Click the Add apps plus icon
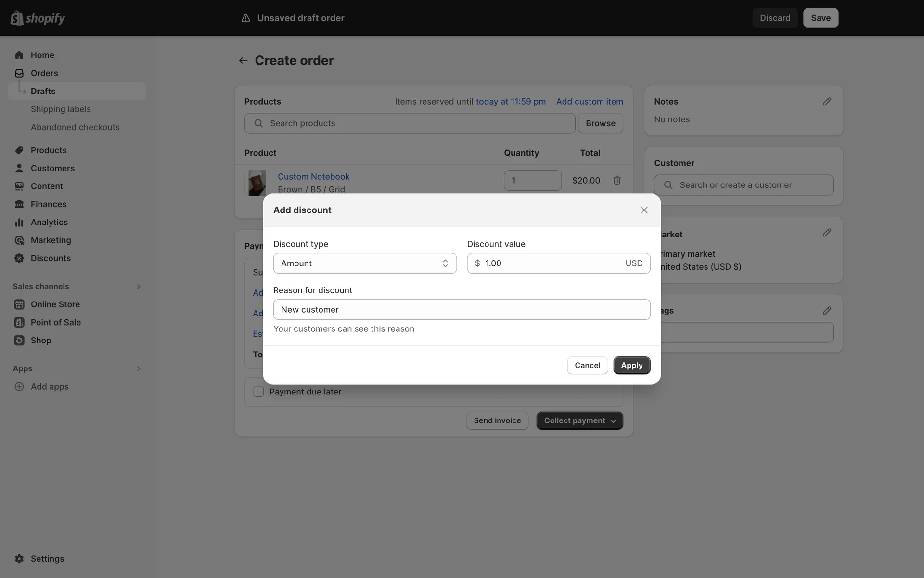The height and width of the screenshot is (578, 924). point(19,387)
